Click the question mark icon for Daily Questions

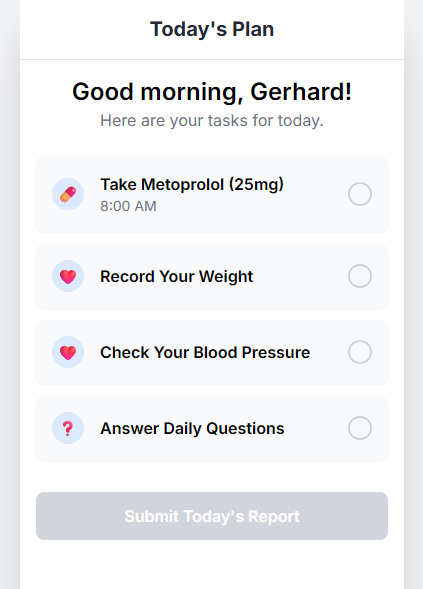tap(68, 428)
